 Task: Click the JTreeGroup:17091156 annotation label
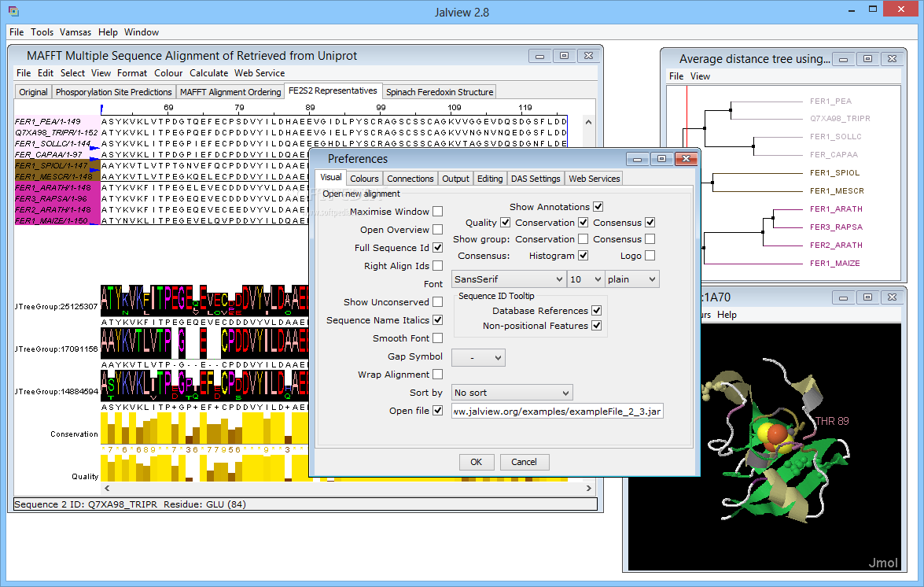click(57, 349)
